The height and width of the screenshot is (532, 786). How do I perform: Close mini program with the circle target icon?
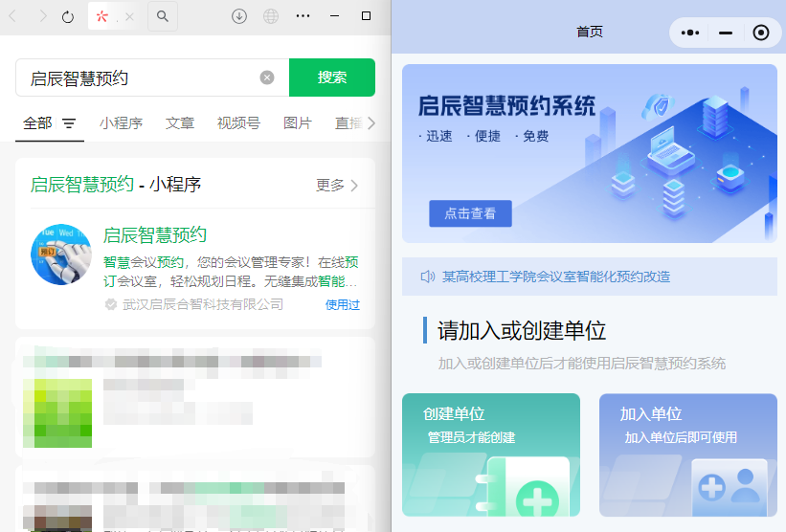[761, 33]
